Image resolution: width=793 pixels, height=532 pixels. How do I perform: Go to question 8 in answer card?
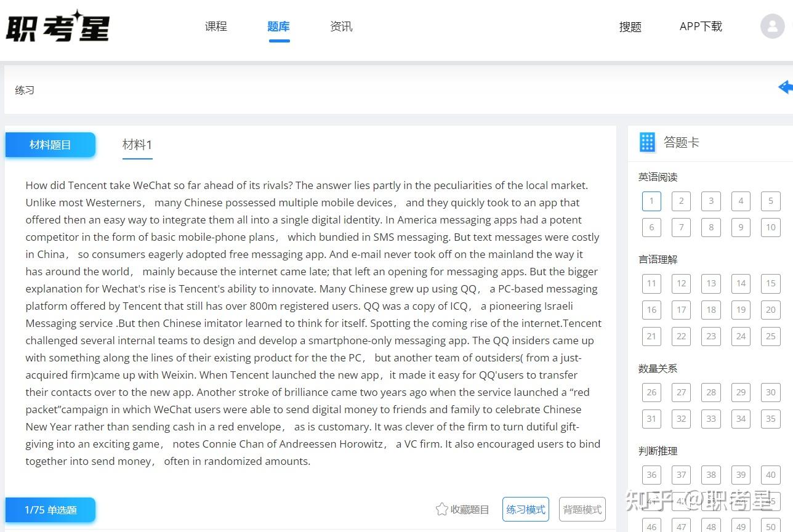pyautogui.click(x=711, y=227)
